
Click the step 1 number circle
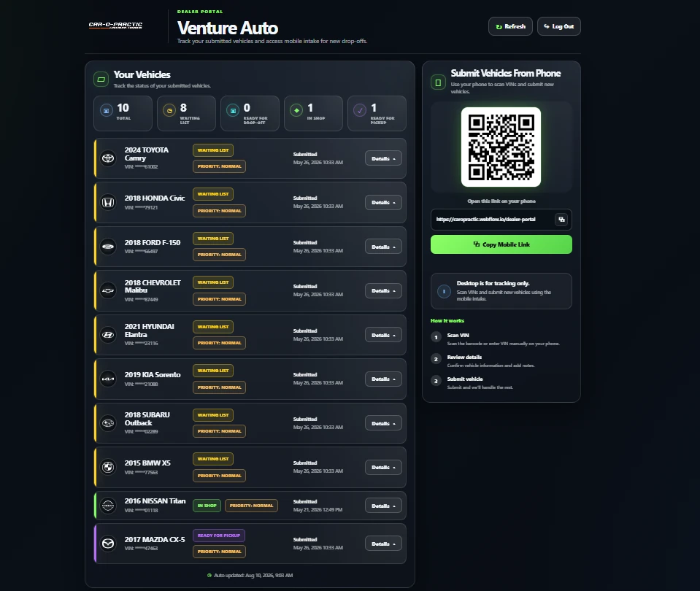click(436, 338)
